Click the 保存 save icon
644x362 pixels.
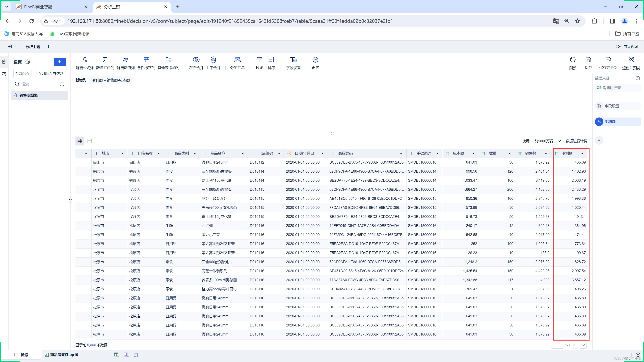pos(588,60)
